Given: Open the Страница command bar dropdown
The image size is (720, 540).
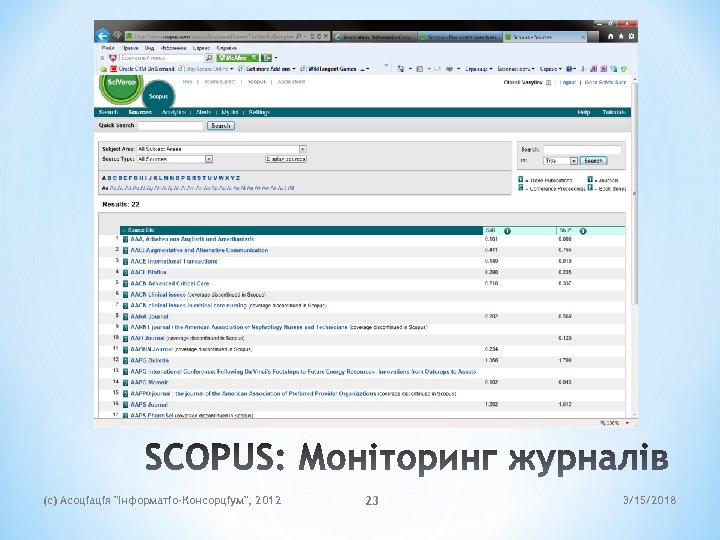Looking at the screenshot, I should click(x=478, y=69).
